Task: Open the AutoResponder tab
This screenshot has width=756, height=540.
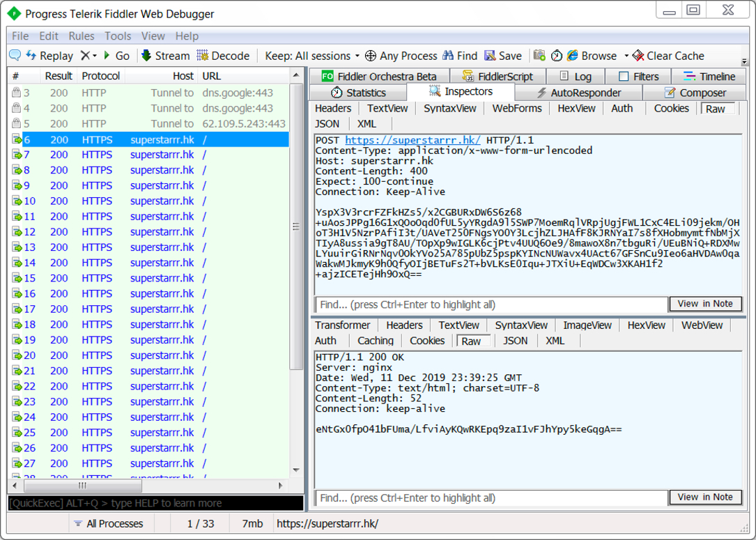Action: pyautogui.click(x=579, y=93)
